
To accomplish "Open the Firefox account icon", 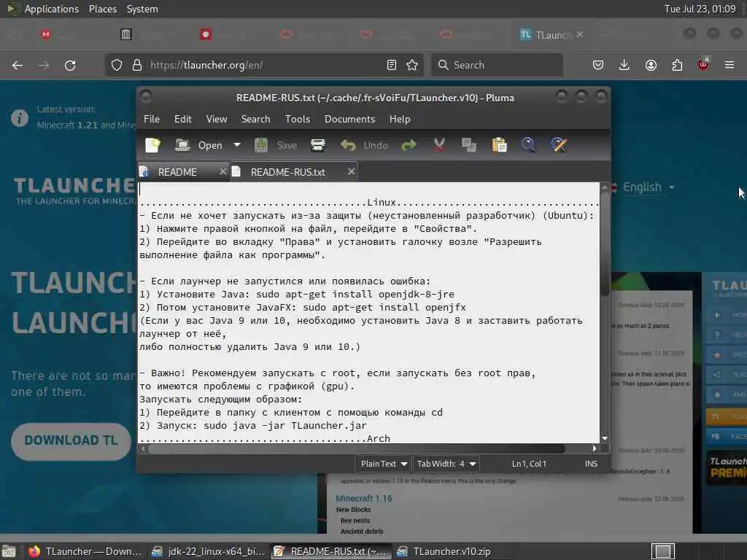I will tap(651, 65).
